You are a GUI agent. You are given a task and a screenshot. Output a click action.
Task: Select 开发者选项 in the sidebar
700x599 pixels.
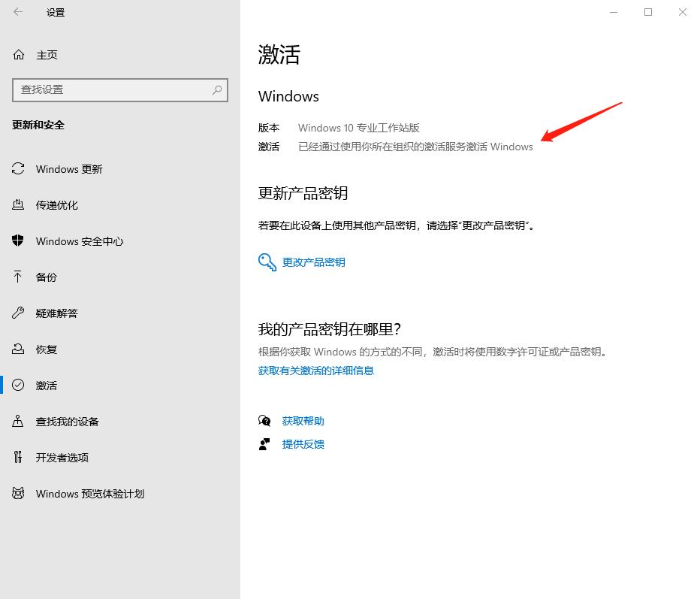[64, 458]
